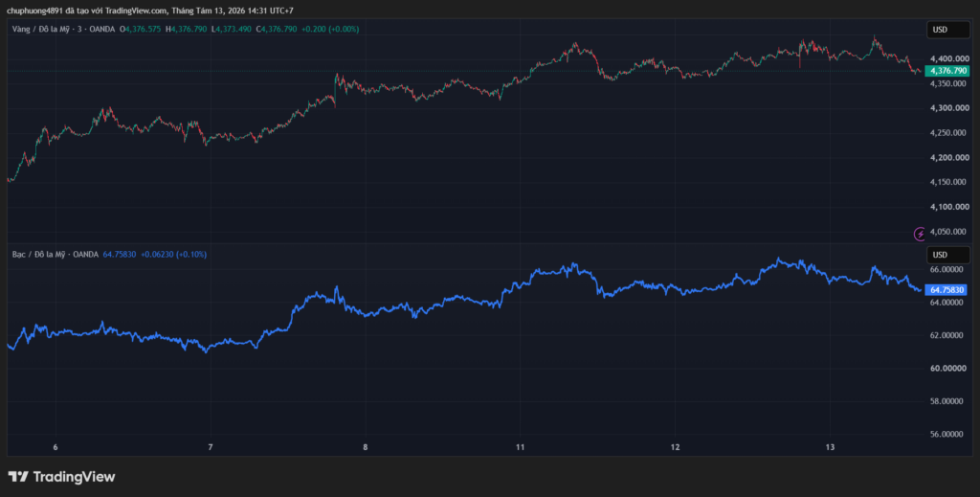Viewport: 980px width, 497px height.
Task: Click the silver change +0.06230 (+0.10%)
Action: click(174, 255)
